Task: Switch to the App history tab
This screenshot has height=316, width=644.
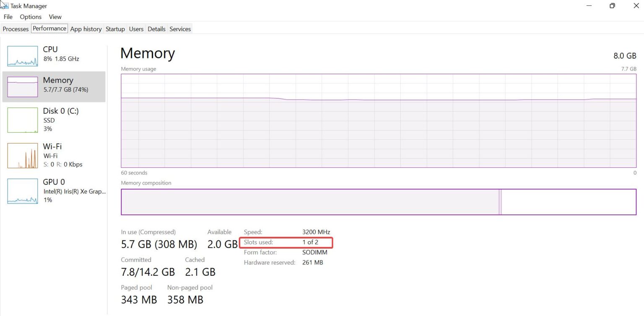Action: (86, 29)
